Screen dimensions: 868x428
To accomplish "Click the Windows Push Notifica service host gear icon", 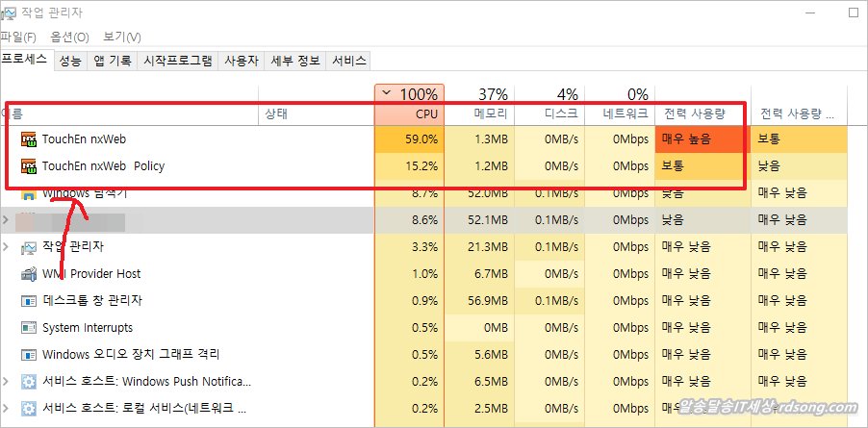I will pos(28,382).
